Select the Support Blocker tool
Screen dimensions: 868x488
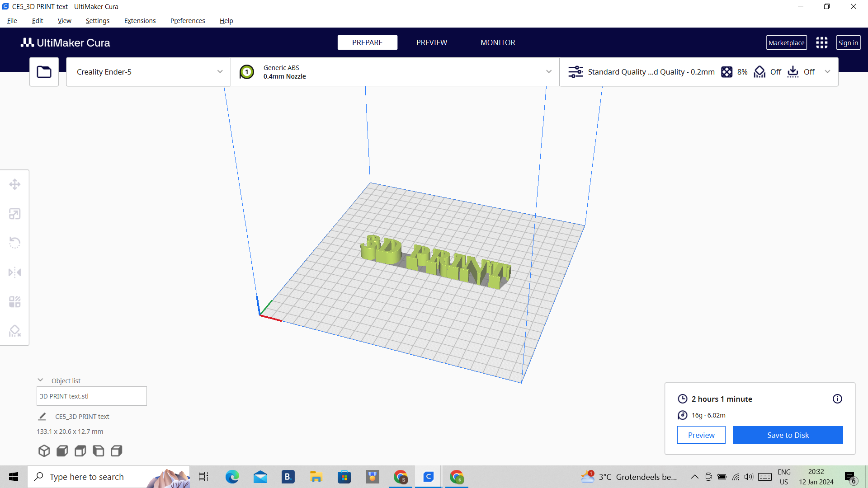coord(15,331)
